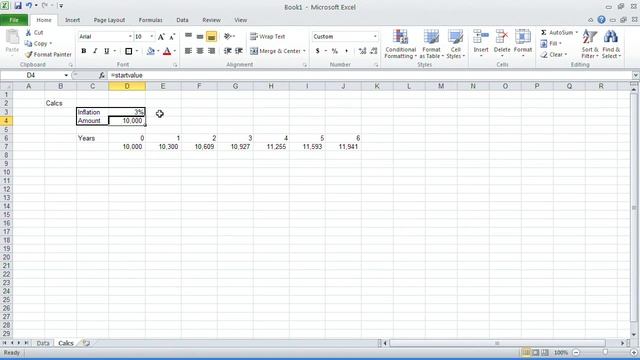Switch to the Insert ribbon tab
The image size is (640, 360).
click(x=72, y=20)
